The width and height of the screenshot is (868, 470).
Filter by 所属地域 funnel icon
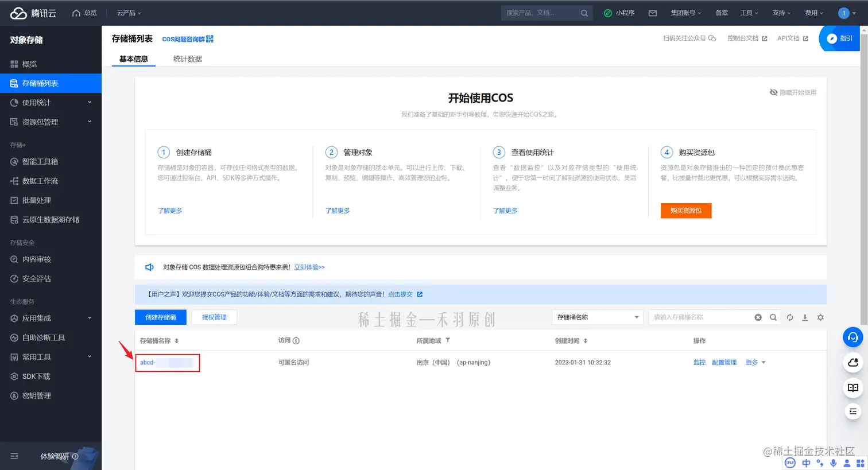pos(448,340)
